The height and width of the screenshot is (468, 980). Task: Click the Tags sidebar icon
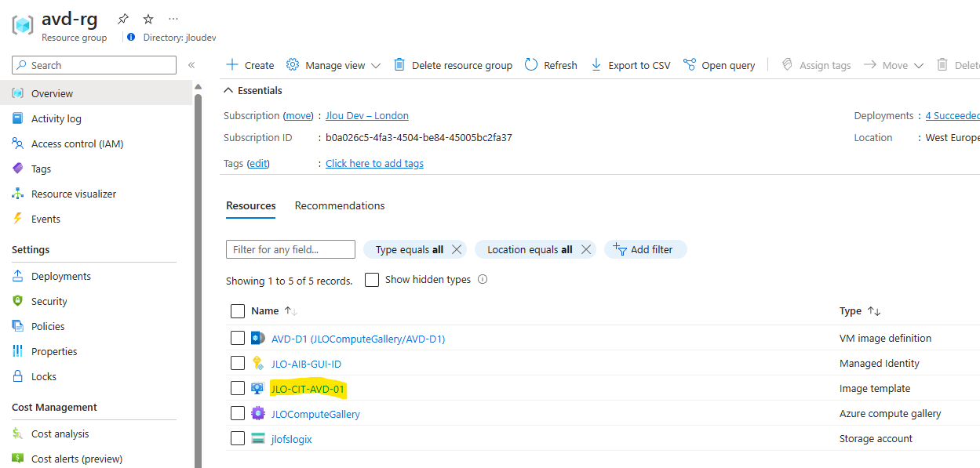18,169
